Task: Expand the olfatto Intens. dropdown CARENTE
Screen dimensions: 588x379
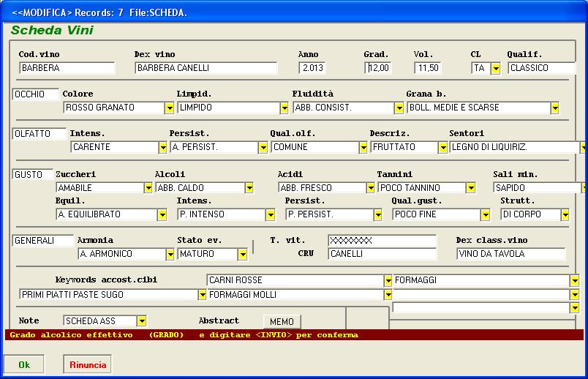Action: pos(162,148)
